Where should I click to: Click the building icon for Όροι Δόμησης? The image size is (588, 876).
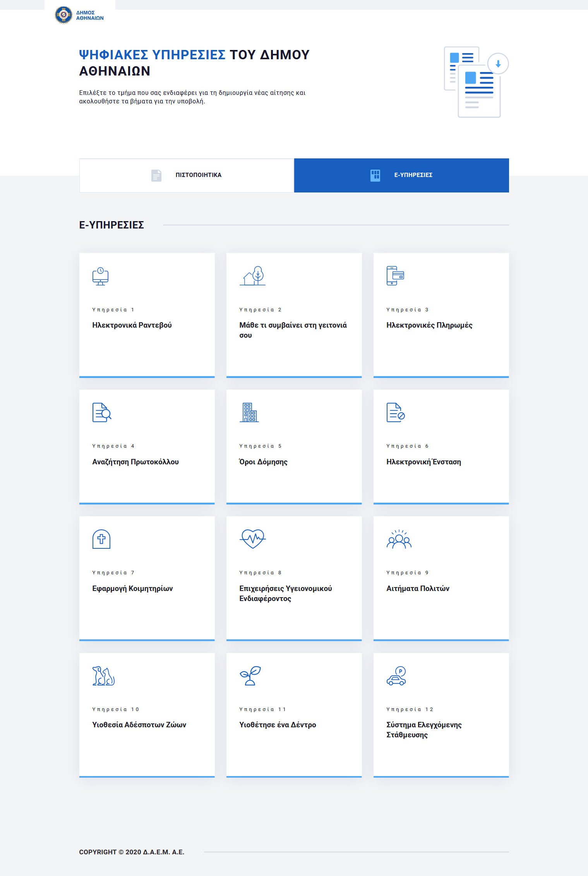coord(249,412)
